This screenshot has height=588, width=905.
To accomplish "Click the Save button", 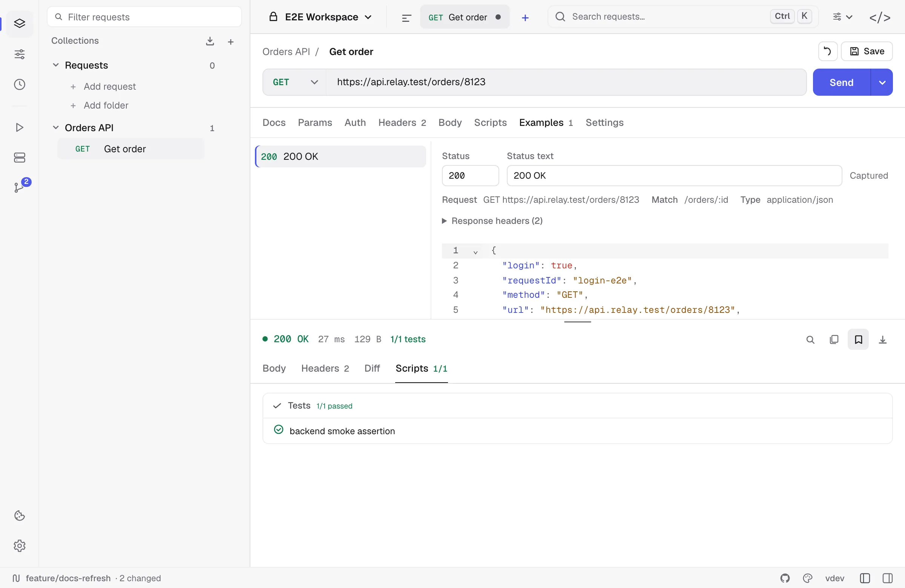I will (867, 51).
